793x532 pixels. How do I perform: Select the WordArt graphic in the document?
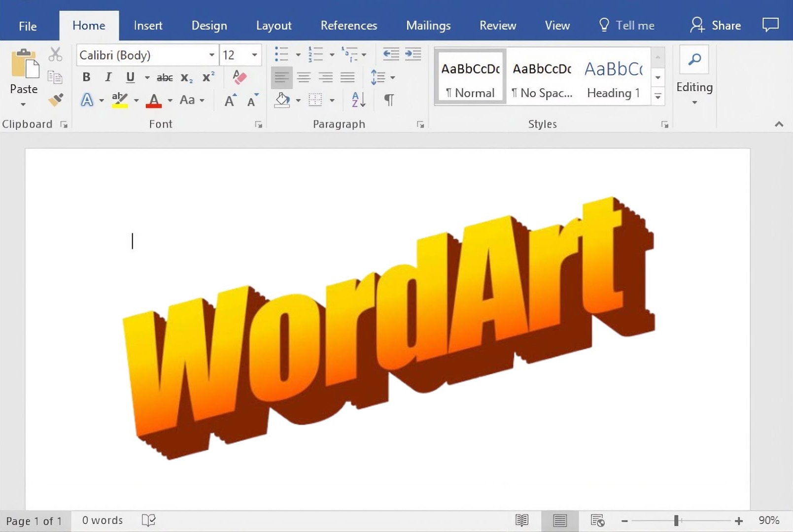[389, 329]
